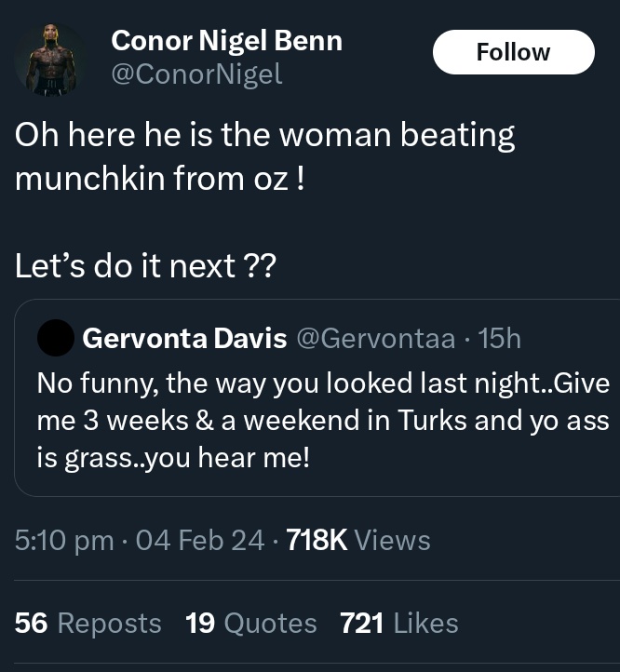This screenshot has height=672, width=620.
Task: Open the 56 Reposts list
Action: (x=88, y=623)
